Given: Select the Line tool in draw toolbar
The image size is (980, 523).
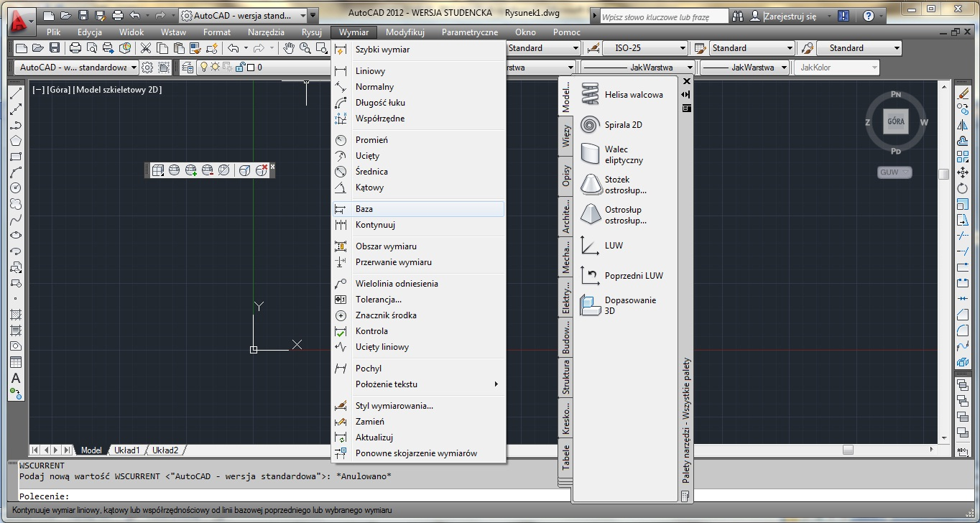Looking at the screenshot, I should point(16,93).
